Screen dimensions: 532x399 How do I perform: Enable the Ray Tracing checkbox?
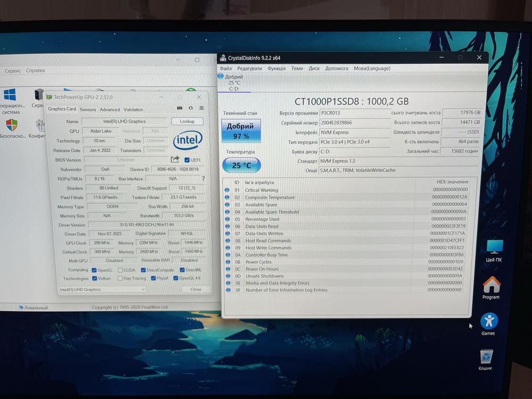pos(120,278)
